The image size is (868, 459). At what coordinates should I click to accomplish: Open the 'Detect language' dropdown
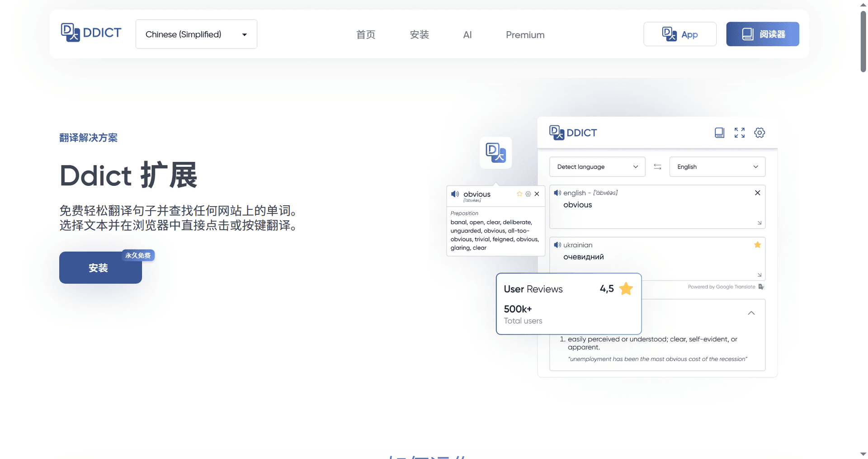[597, 166]
